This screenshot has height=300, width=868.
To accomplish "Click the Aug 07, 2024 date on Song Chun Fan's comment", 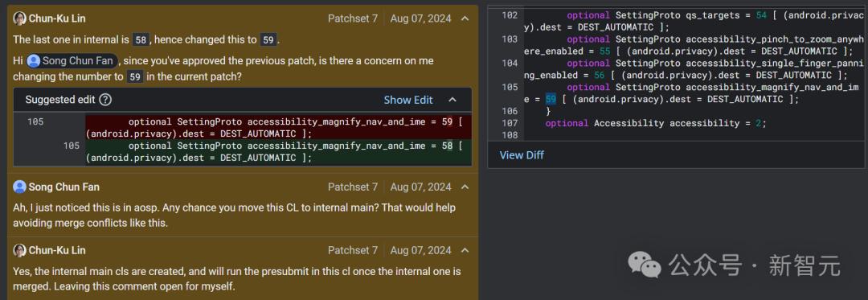I will tap(420, 187).
